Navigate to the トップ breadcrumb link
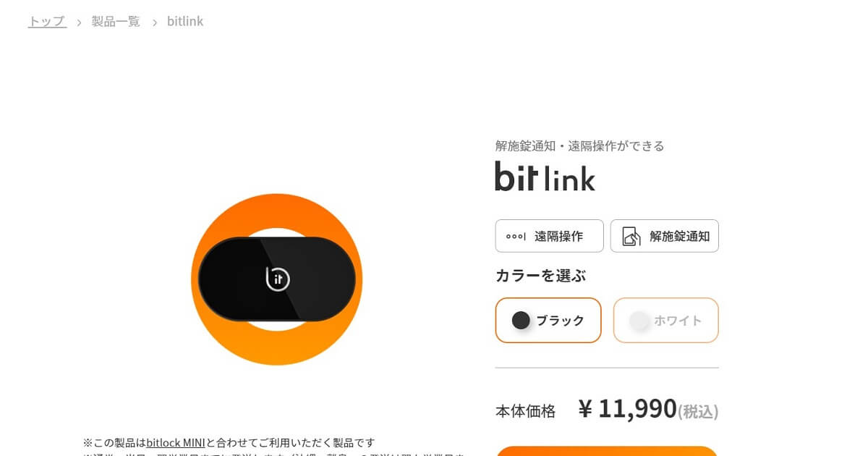This screenshot has width=868, height=456. (x=46, y=21)
